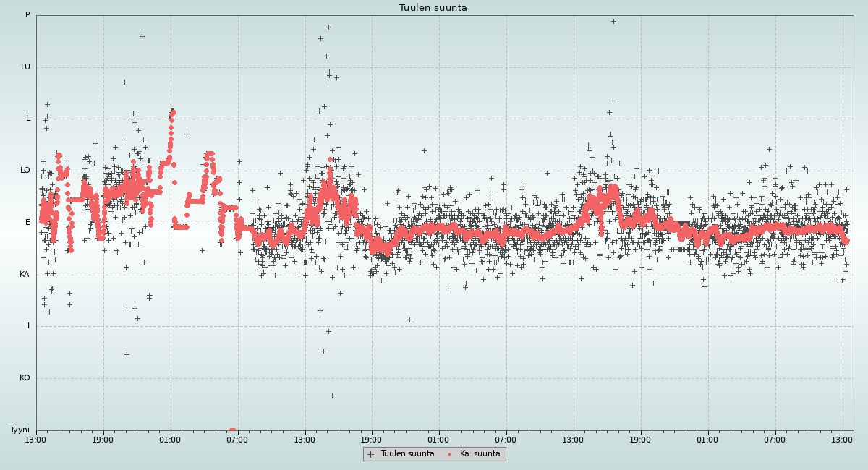Click the LO label on the direction axis
This screenshot has height=470, width=868.
point(25,171)
